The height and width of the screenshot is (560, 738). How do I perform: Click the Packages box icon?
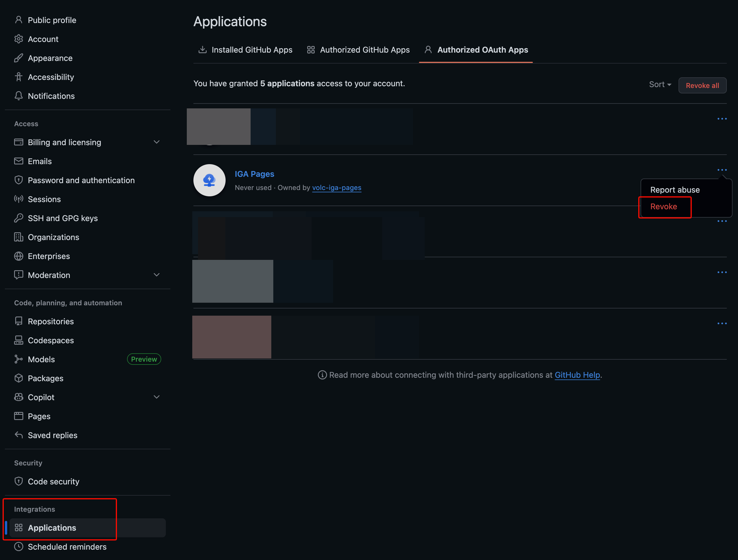point(19,378)
